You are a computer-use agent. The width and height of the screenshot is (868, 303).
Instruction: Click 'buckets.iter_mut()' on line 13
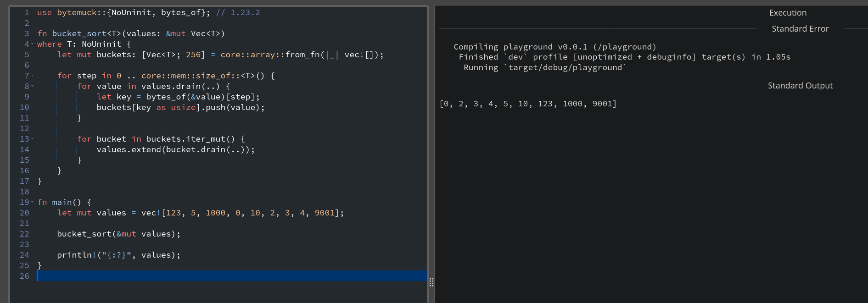click(x=190, y=139)
